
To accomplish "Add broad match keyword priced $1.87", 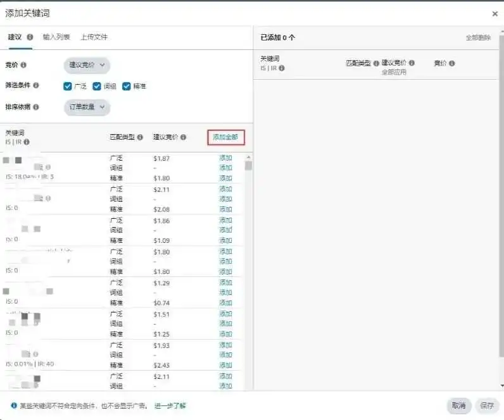I will 225,158.
